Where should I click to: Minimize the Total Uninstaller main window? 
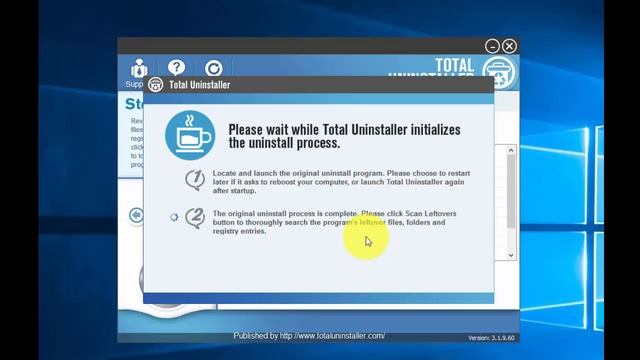click(492, 46)
